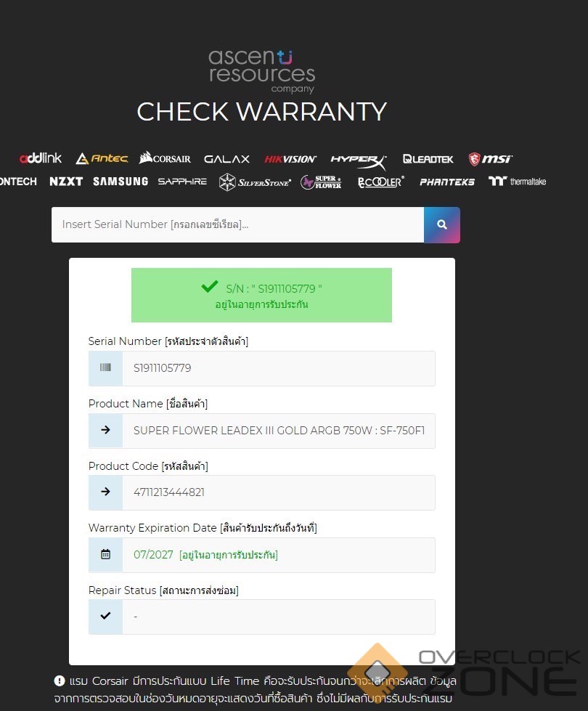Click the calendar icon beside Warranty Expiration
This screenshot has width=588, height=711.
tap(106, 554)
